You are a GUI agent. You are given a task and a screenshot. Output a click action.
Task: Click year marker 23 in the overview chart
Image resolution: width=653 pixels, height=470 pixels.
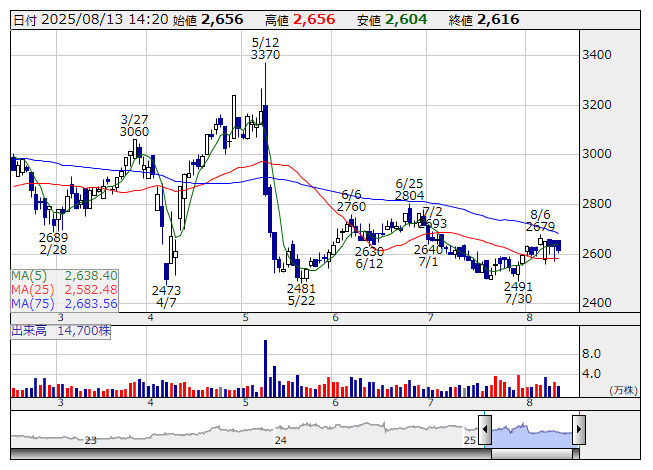pos(90,440)
